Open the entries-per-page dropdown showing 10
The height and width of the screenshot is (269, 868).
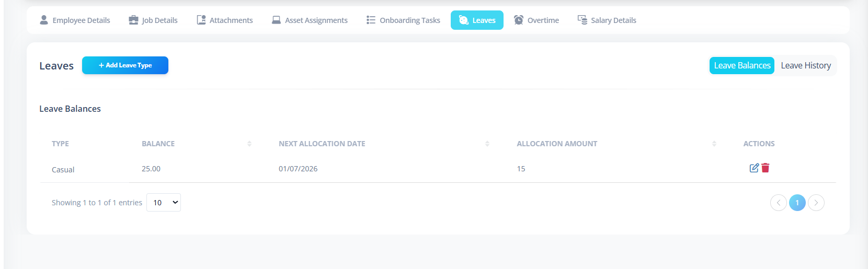click(164, 203)
